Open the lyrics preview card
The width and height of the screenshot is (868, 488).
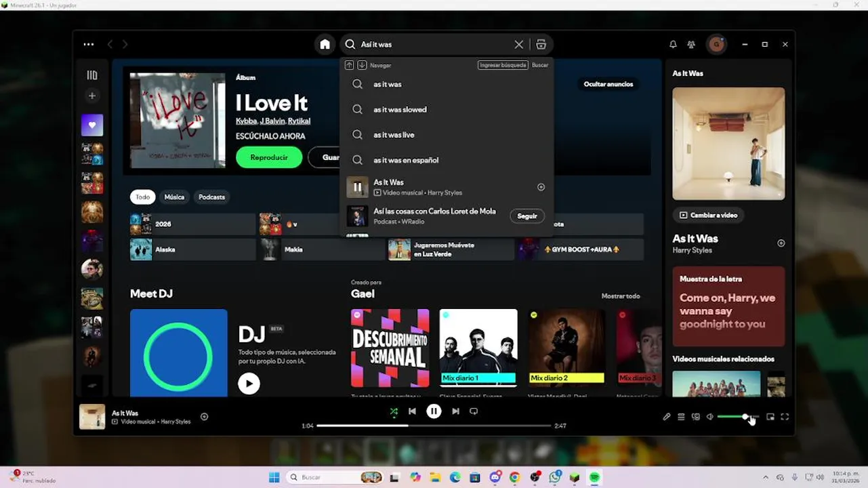[x=728, y=306]
